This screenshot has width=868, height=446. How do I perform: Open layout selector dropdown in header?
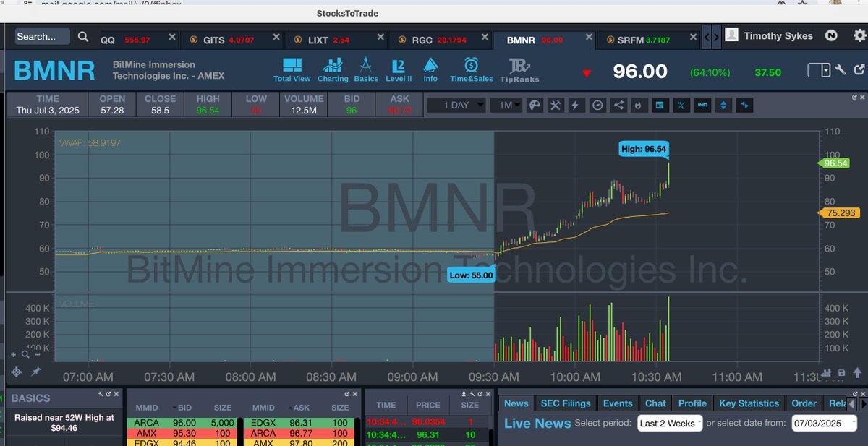[820, 70]
